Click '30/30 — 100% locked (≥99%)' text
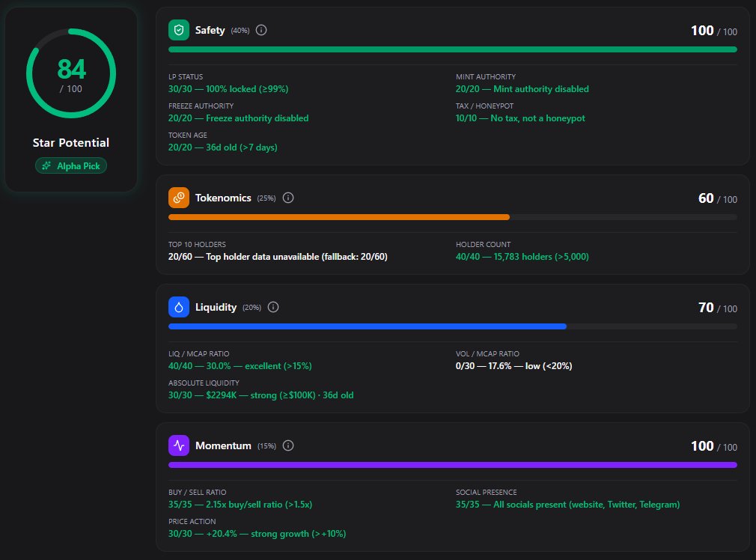Viewport: 756px width, 560px height. coord(228,89)
